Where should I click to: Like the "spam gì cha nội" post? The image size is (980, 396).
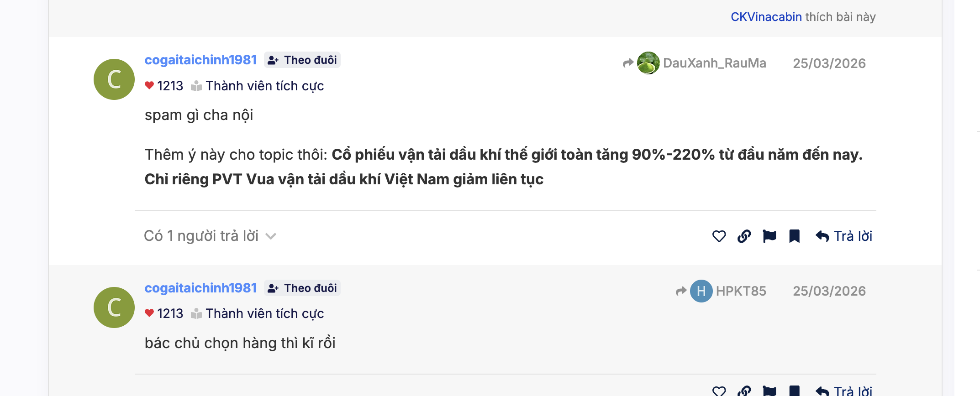[719, 236]
